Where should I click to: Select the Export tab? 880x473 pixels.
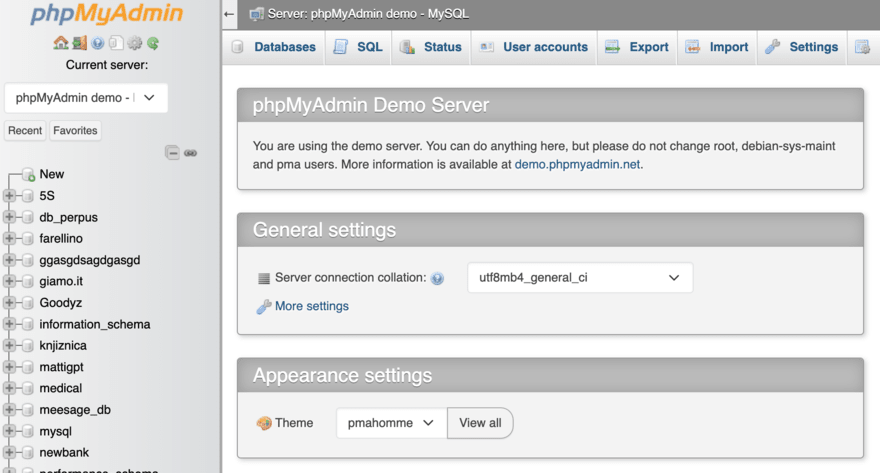point(637,47)
